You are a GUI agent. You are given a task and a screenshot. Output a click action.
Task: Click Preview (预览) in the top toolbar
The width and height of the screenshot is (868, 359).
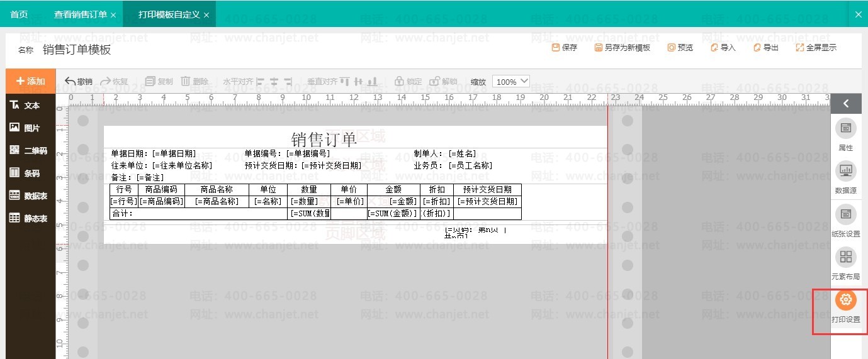(680, 48)
